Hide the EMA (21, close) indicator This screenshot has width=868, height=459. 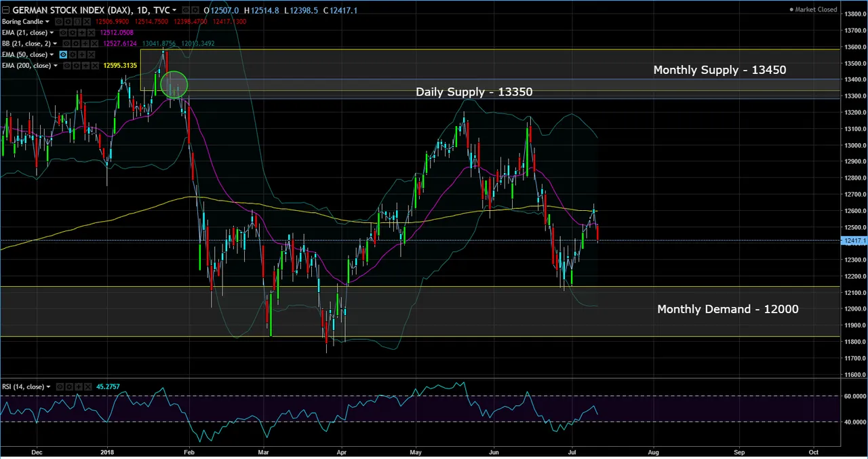(63, 33)
